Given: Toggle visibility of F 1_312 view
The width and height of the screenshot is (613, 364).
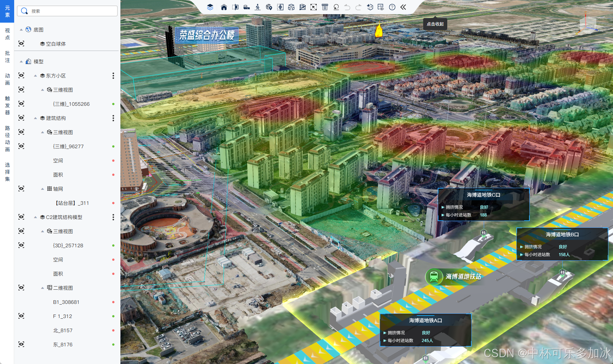Looking at the screenshot, I should pyautogui.click(x=21, y=316).
